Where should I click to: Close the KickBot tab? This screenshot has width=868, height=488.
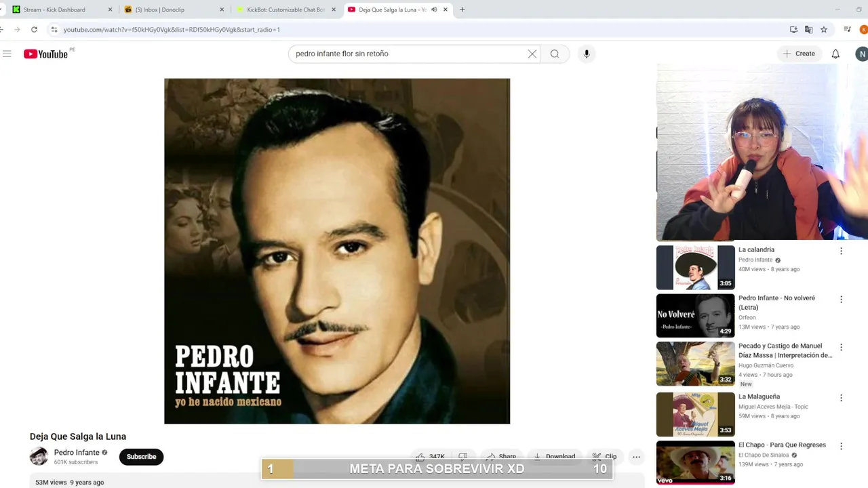(333, 9)
